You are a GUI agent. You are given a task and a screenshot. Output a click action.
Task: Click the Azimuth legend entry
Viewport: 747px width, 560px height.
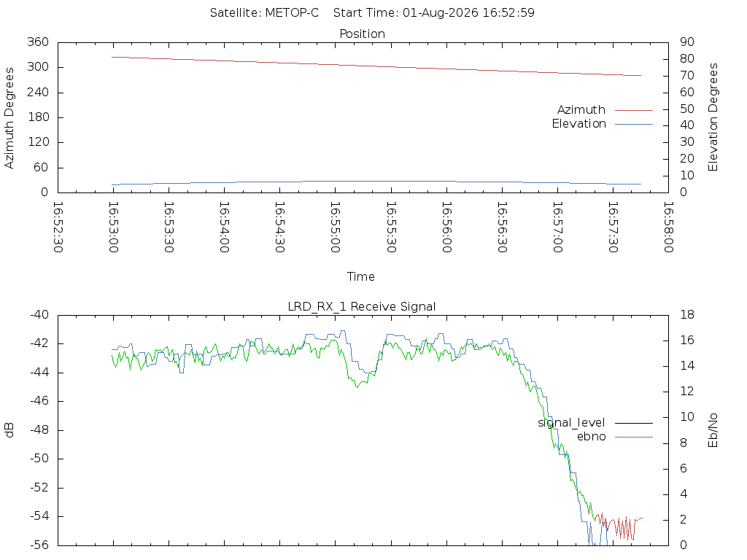click(581, 110)
